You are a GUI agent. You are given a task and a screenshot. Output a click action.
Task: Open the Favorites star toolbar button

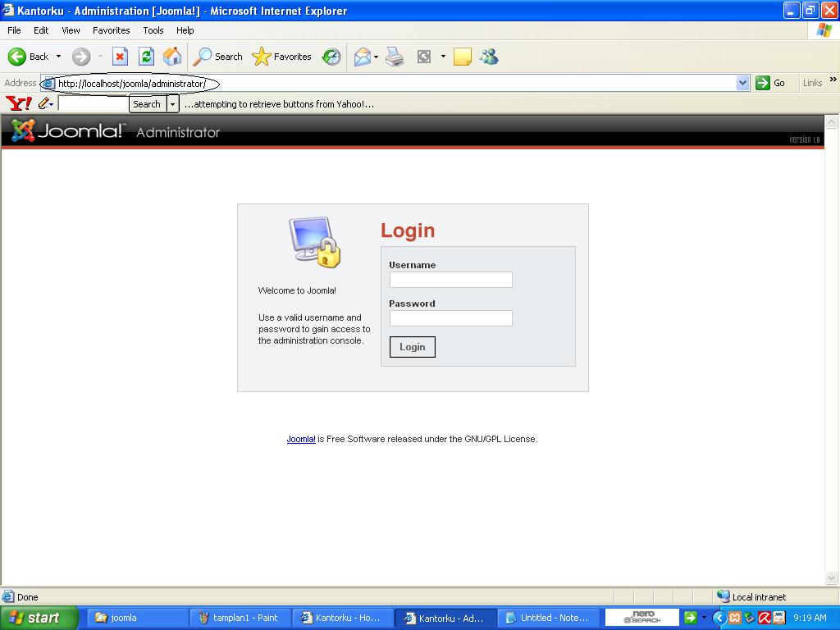[x=282, y=57]
